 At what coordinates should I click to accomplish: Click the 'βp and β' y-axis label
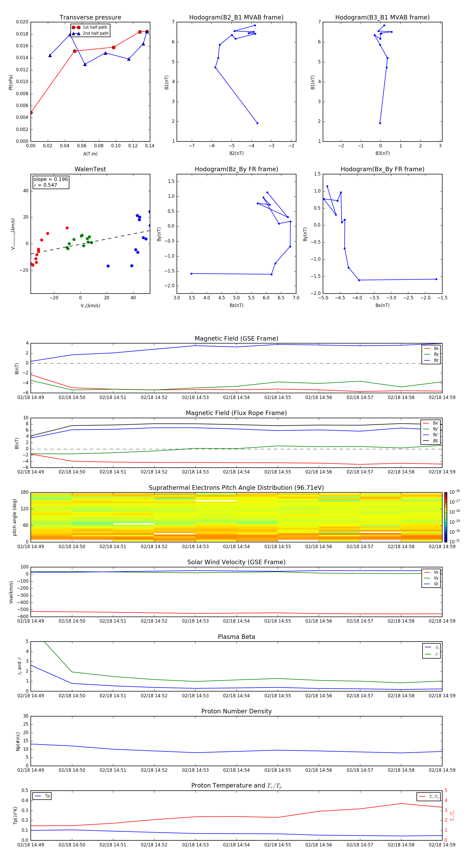coord(19,666)
